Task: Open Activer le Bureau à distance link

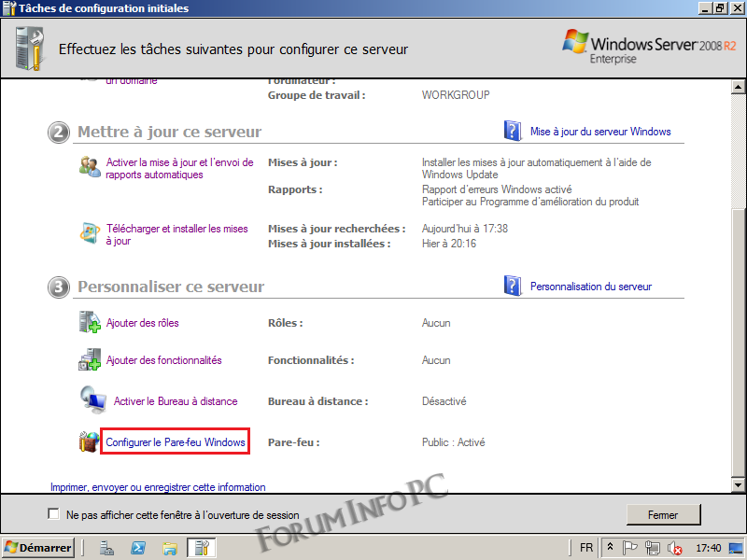Action: coord(176,401)
